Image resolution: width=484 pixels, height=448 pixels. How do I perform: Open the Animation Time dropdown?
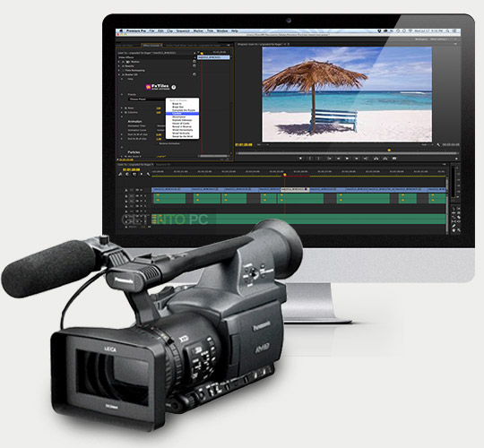161,125
